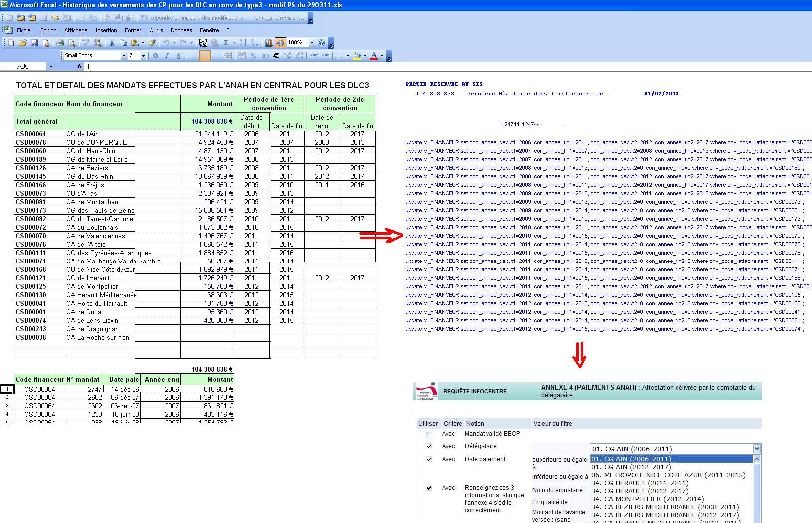Click 'Répondre en incluant des modifications…'
This screenshot has height=523, width=812.
[195, 18]
